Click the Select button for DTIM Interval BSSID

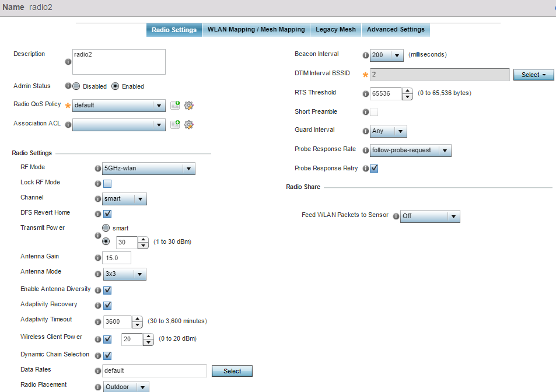533,75
